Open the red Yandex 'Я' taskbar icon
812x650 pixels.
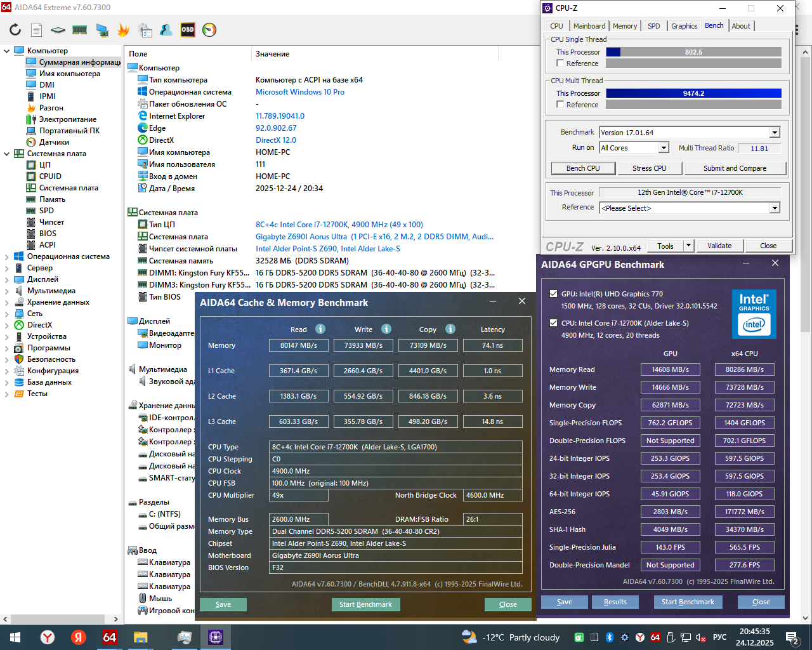[x=79, y=637]
